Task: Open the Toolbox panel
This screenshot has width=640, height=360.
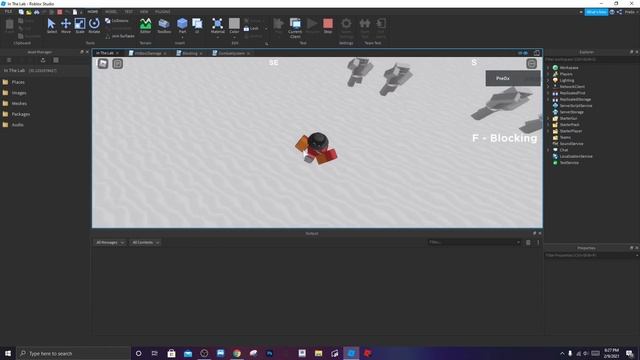Action: pos(164,25)
